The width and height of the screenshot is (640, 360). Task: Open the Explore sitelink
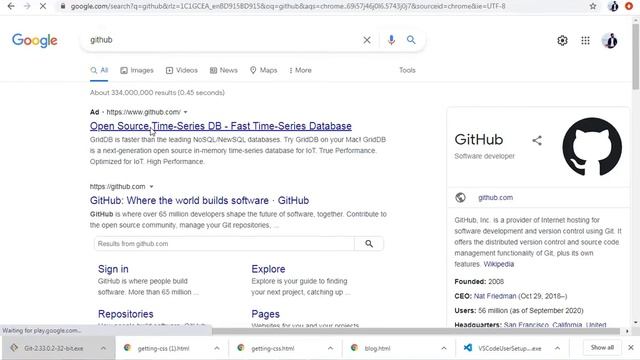[x=268, y=269]
